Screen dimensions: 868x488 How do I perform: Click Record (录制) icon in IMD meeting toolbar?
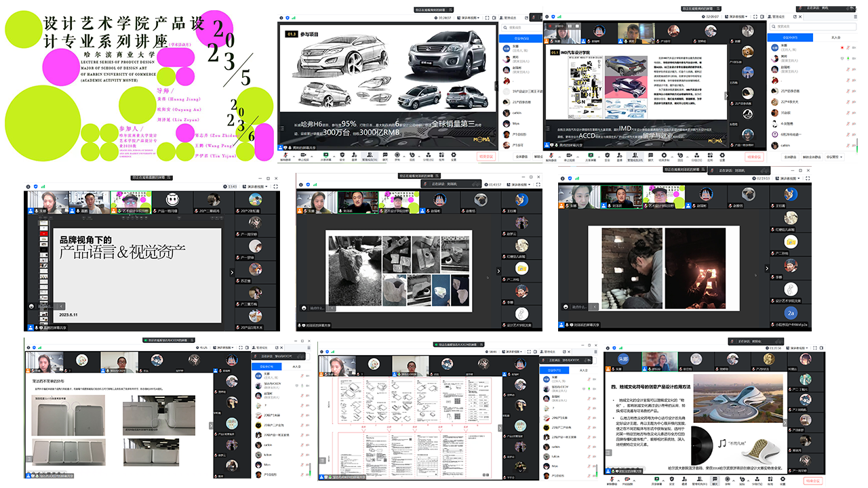[x=665, y=155]
